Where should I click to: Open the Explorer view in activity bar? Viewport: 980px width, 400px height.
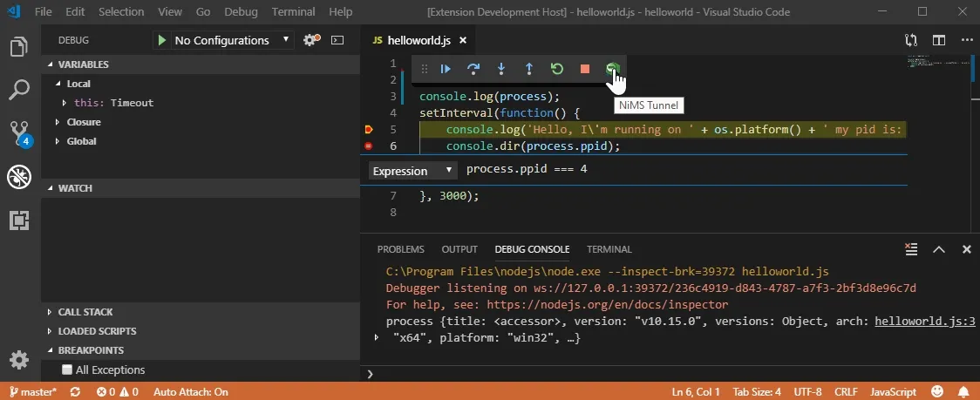tap(19, 47)
